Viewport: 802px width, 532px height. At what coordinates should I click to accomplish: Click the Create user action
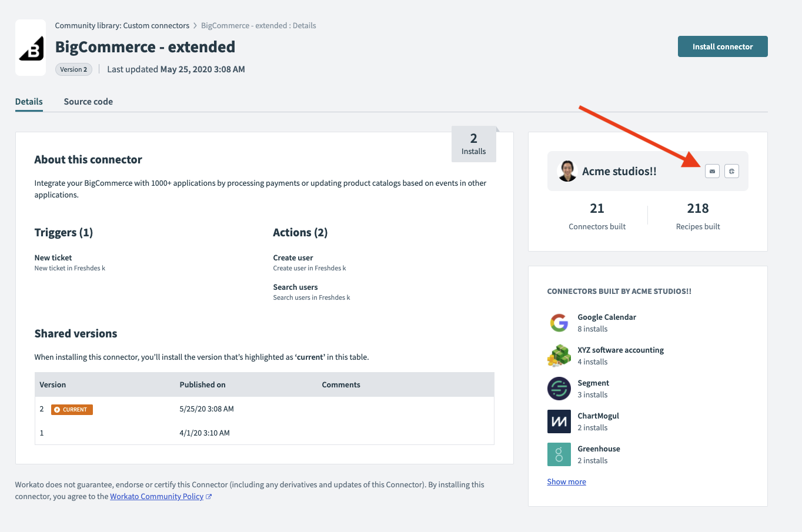[293, 258]
